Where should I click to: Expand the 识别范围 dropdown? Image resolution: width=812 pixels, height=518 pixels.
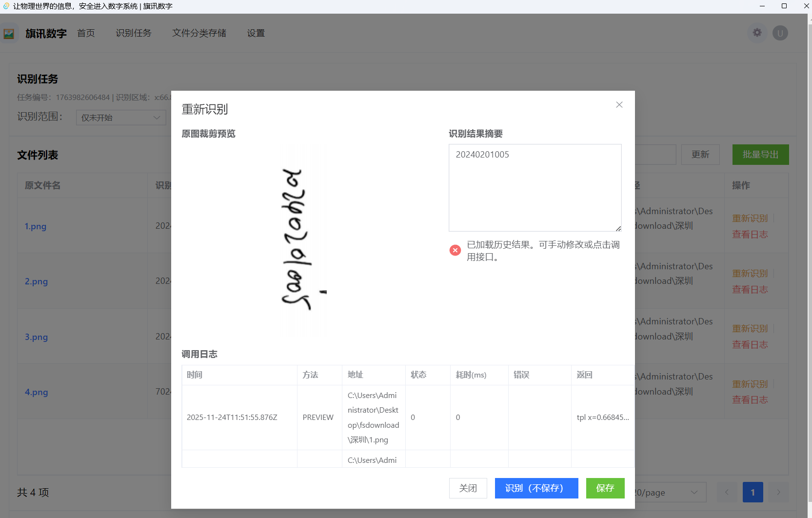121,118
